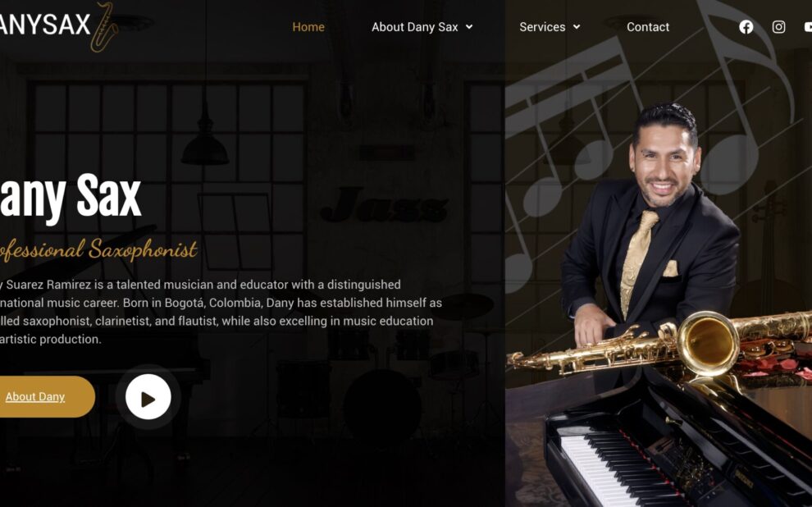This screenshot has width=812, height=507.
Task: Click the DANYSAX logo text
Action: click(x=45, y=25)
